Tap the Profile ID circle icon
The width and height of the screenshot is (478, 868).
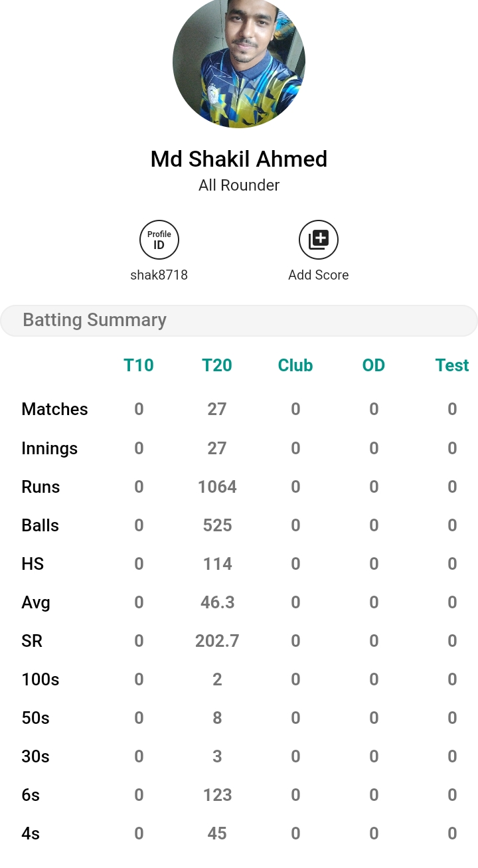pos(159,240)
